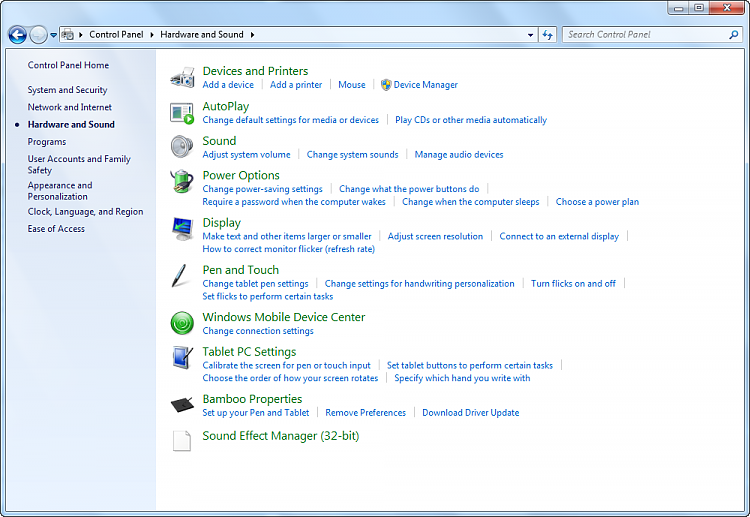Open Mouse settings link
Image resolution: width=750 pixels, height=517 pixels.
[x=352, y=85]
